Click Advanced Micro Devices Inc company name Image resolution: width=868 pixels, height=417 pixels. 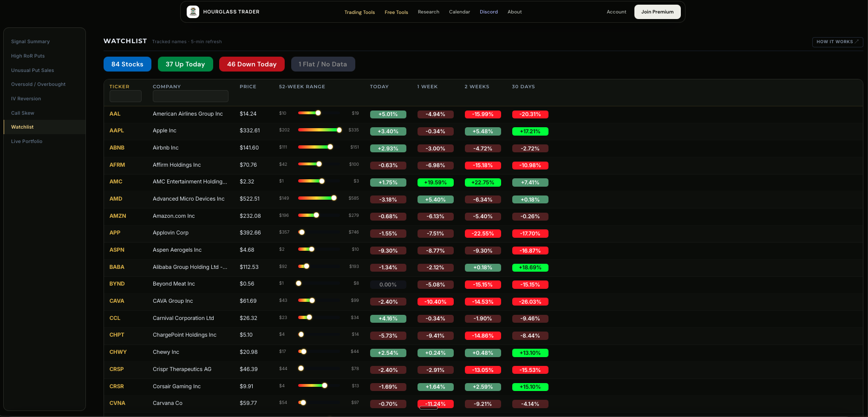[189, 199]
